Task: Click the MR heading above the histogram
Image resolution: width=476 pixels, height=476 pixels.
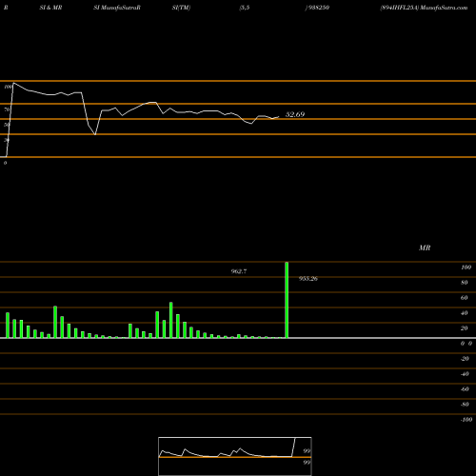Action: (x=425, y=248)
